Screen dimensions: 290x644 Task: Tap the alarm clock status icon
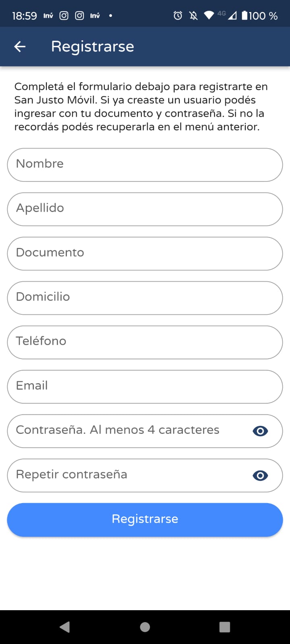(x=178, y=16)
